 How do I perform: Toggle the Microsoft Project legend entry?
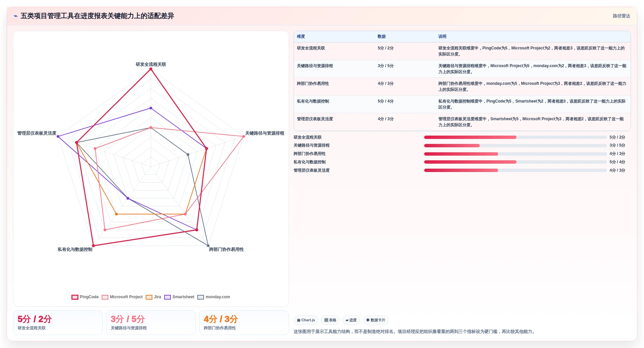(122, 297)
